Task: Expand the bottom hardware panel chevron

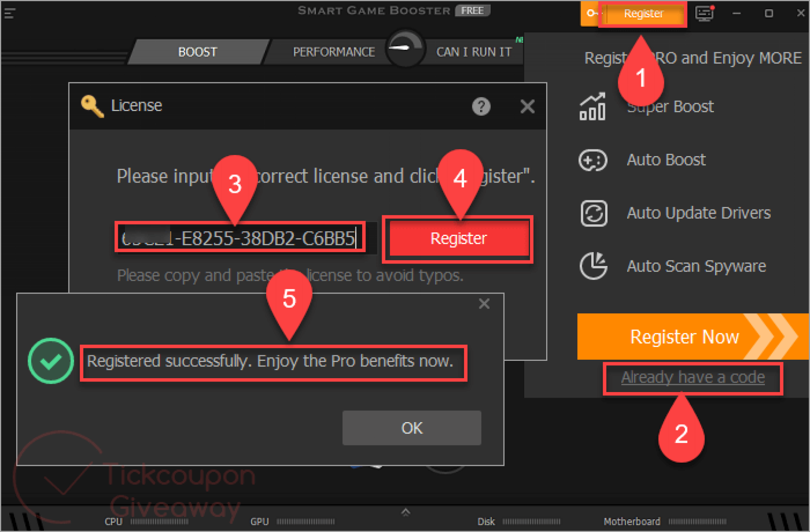Action: point(405,513)
